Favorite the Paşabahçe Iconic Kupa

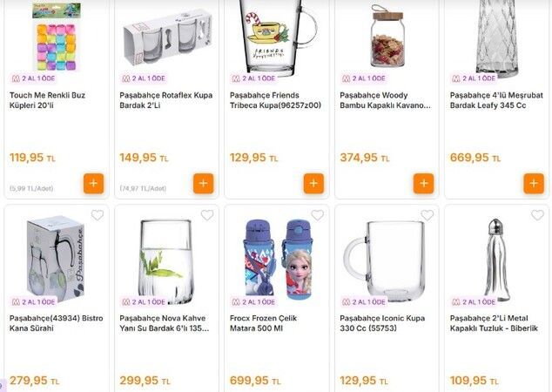(x=427, y=215)
